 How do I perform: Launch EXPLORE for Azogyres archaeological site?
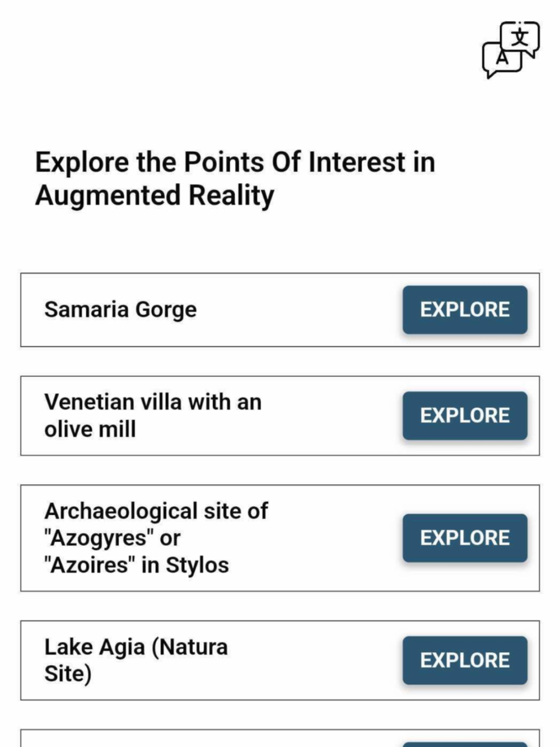click(465, 538)
